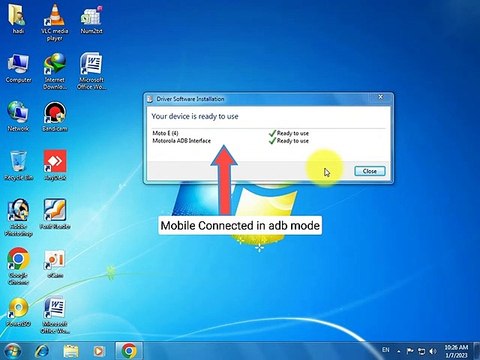Open the upper Microsoft Office Word shortcut next to Internet Download
480x360 pixels.
click(x=91, y=71)
